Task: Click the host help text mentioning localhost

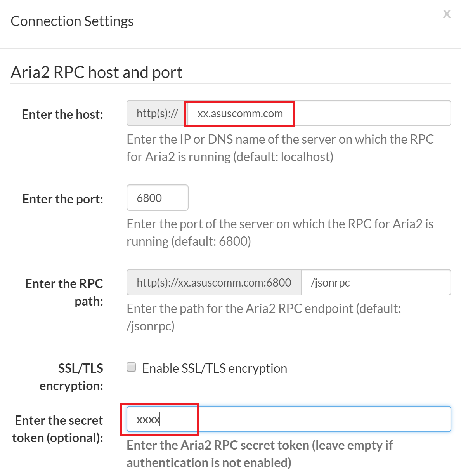Action: click(280, 148)
